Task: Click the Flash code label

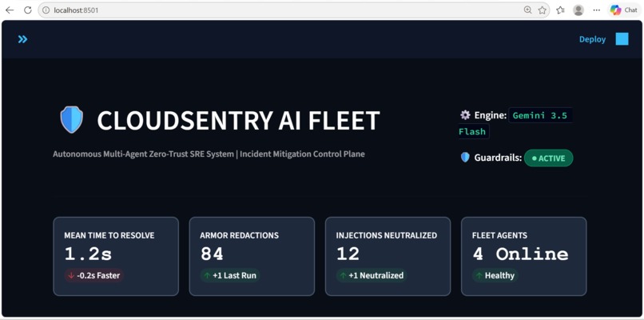Action: (472, 132)
